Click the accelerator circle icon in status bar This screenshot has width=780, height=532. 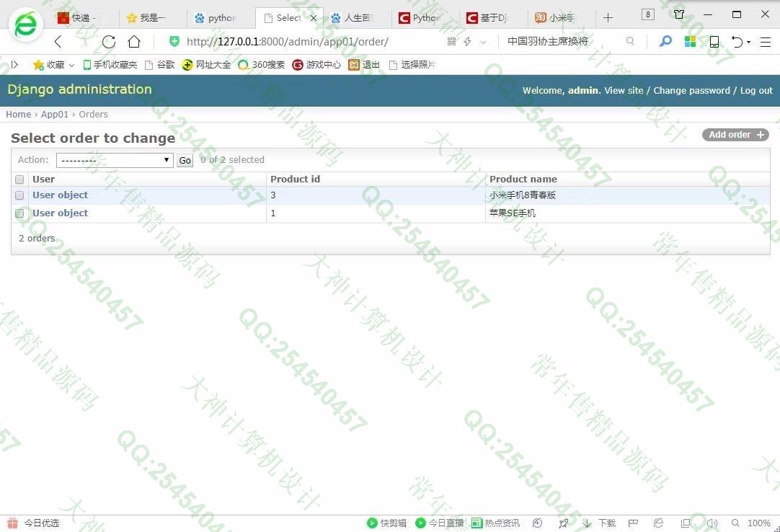pos(537,523)
